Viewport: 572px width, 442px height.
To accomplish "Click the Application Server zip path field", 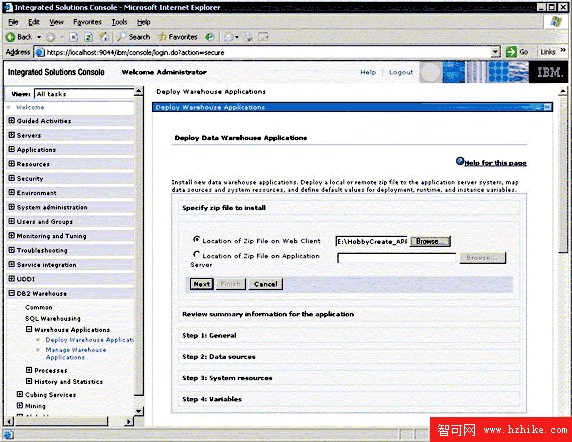I will pyautogui.click(x=397, y=258).
